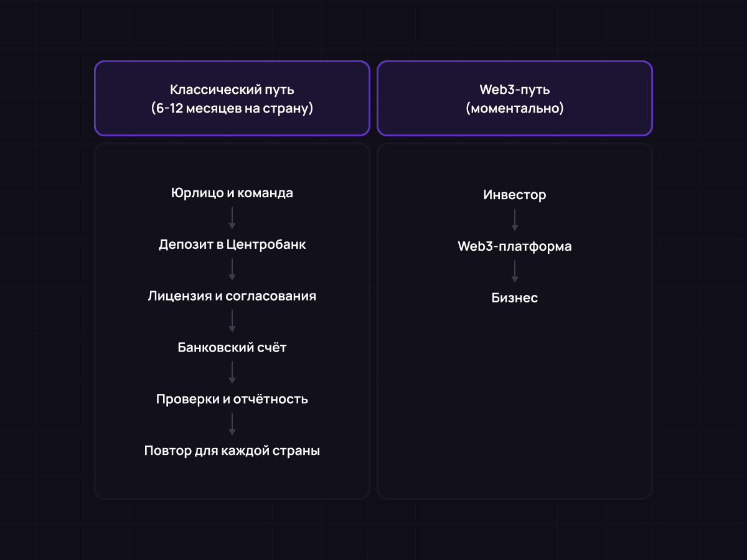The height and width of the screenshot is (560, 747).
Task: Select the 'Юрлицо и команда' step
Action: tap(232, 193)
